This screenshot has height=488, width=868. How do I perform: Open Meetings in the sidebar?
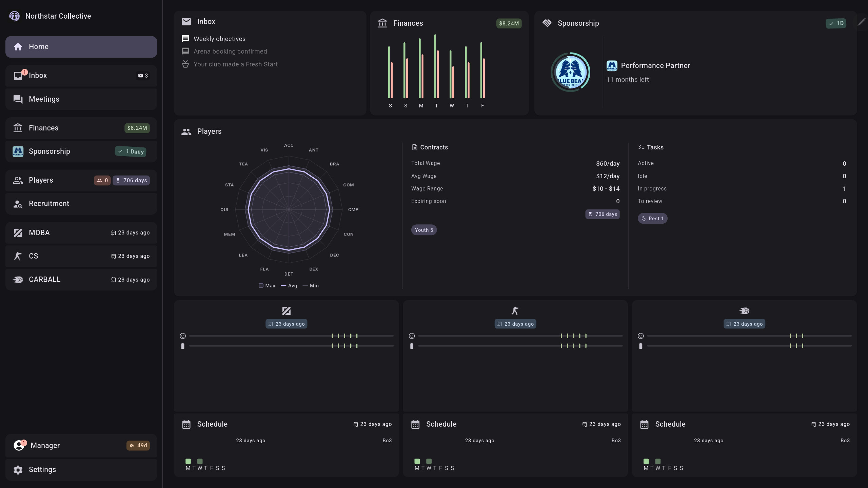81,99
